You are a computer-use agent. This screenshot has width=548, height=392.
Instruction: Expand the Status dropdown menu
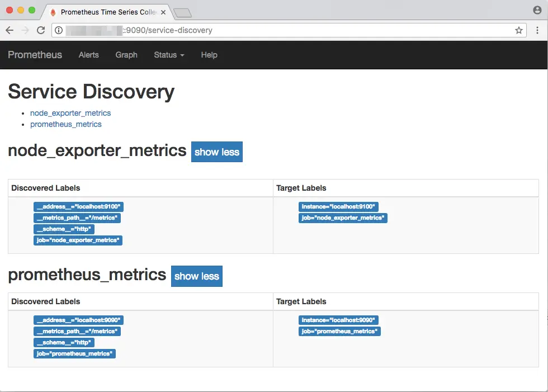point(169,55)
